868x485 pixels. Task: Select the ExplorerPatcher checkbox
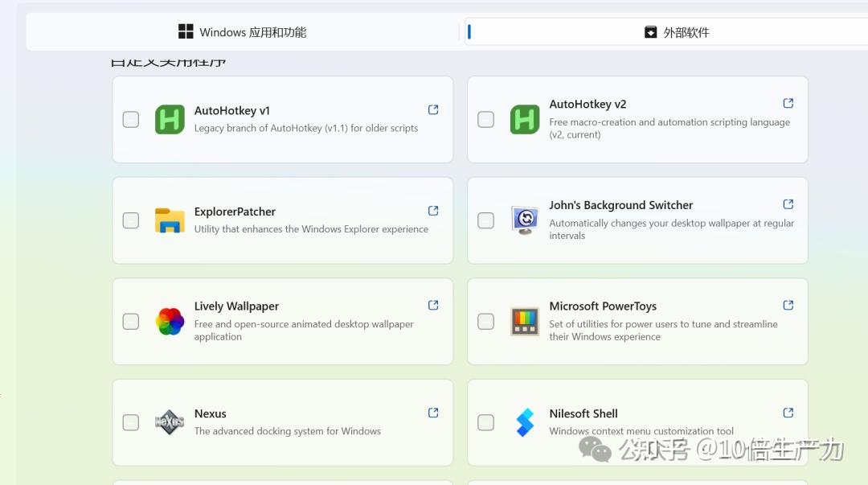[x=131, y=220]
